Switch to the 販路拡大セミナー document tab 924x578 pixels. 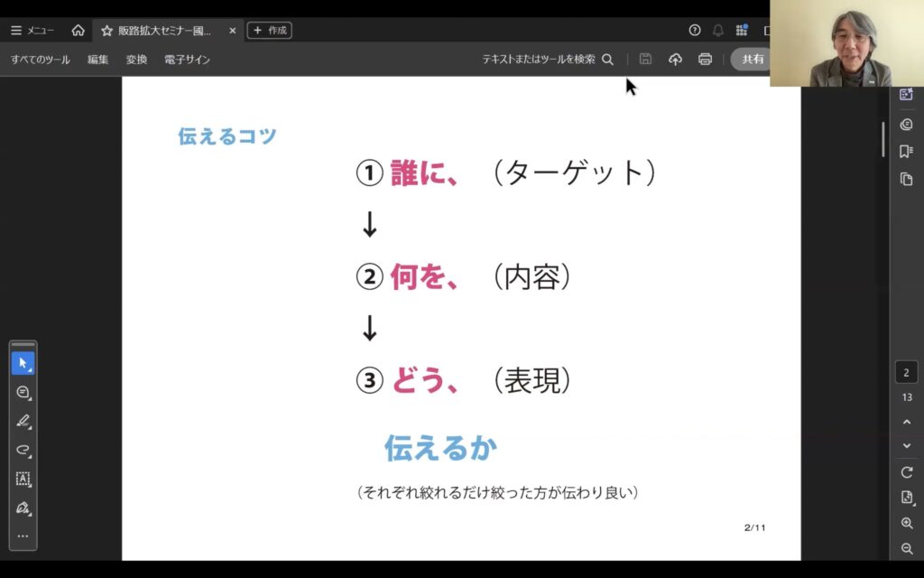click(162, 30)
